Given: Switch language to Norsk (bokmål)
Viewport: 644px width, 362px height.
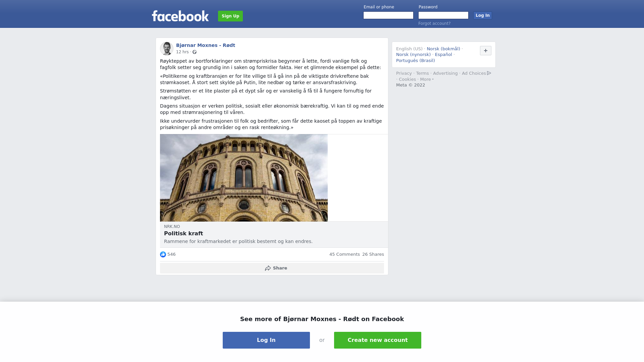Looking at the screenshot, I should click(443, 49).
